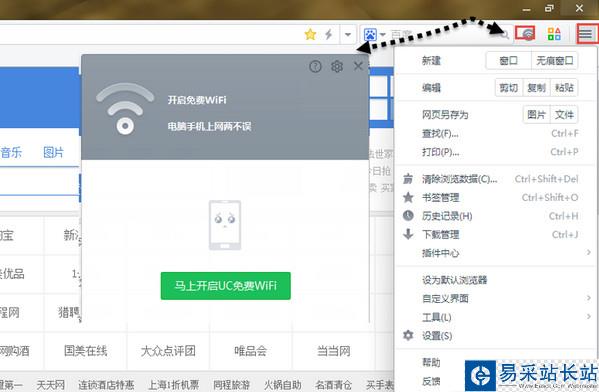Click 电脑手机上网两不误 text
Image resolution: width=599 pixels, height=392 pixels.
point(209,126)
